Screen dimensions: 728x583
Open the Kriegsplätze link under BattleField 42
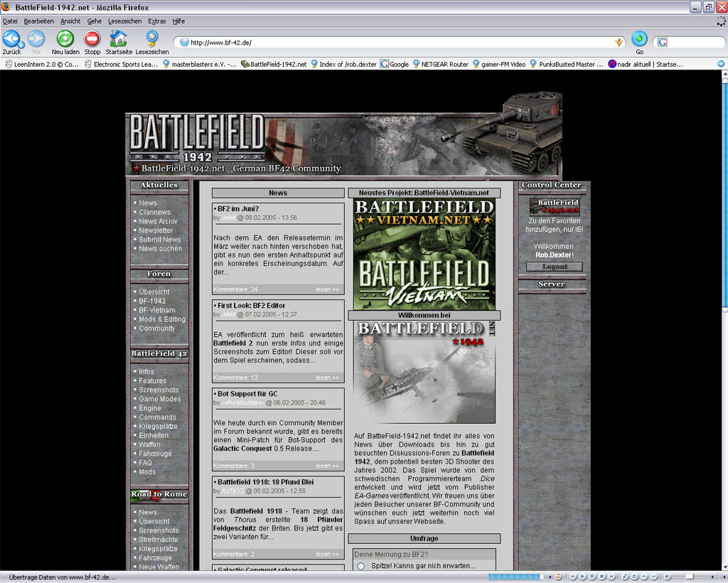coord(158,426)
